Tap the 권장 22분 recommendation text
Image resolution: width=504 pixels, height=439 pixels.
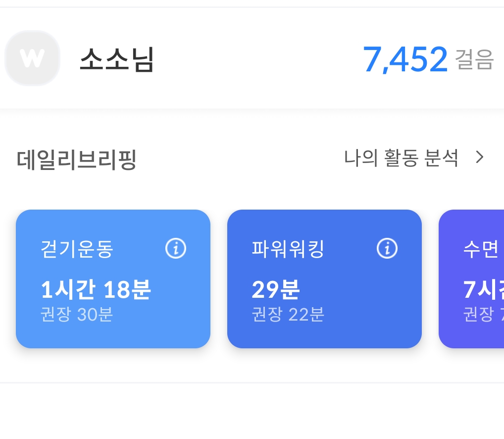tap(288, 315)
